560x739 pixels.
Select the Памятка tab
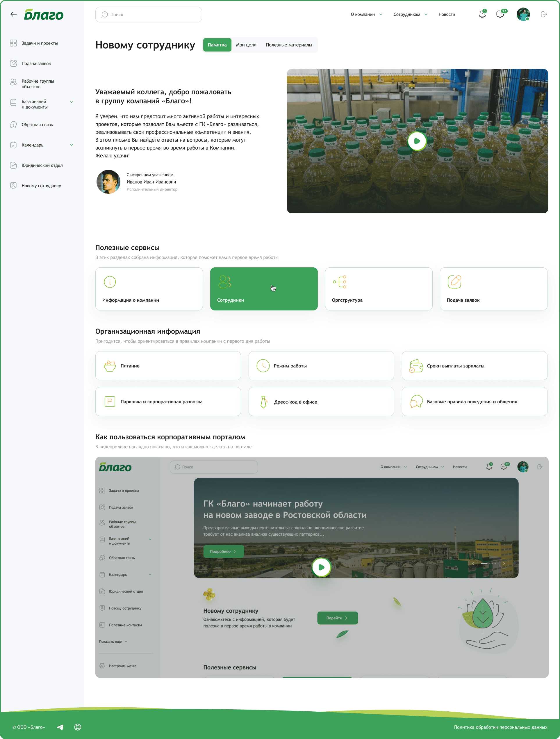click(217, 45)
